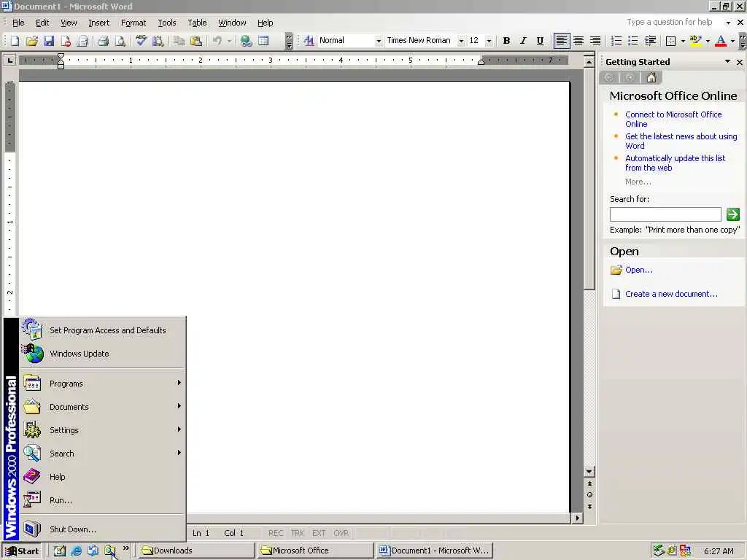This screenshot has width=747, height=560.
Task: Click Get the latest news about using Word
Action: tap(681, 141)
